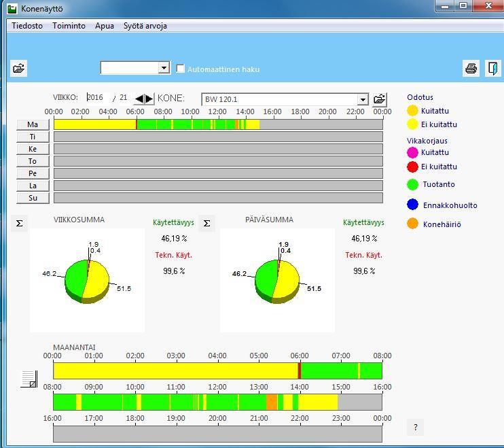Viewport: 504px width, 448px height.
Task: Select the Ti day button
Action: click(x=33, y=137)
